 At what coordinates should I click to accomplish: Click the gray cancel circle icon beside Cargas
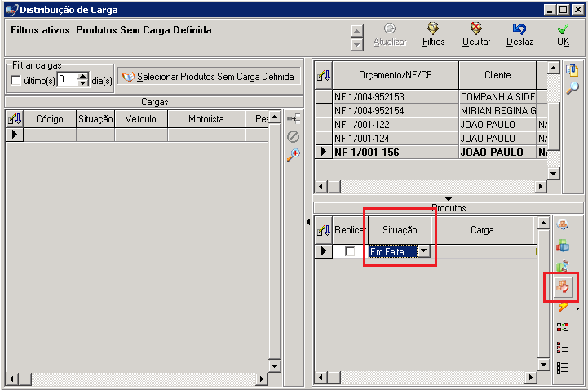point(294,136)
